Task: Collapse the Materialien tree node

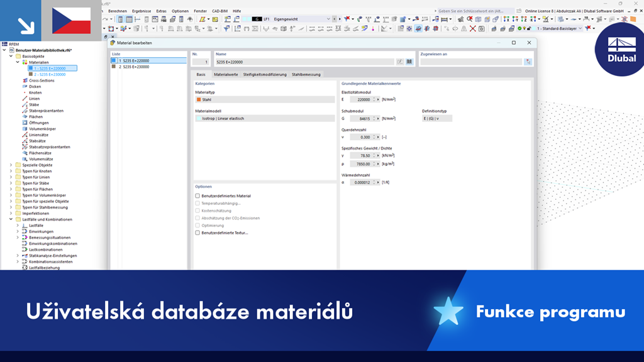Action: pyautogui.click(x=18, y=62)
